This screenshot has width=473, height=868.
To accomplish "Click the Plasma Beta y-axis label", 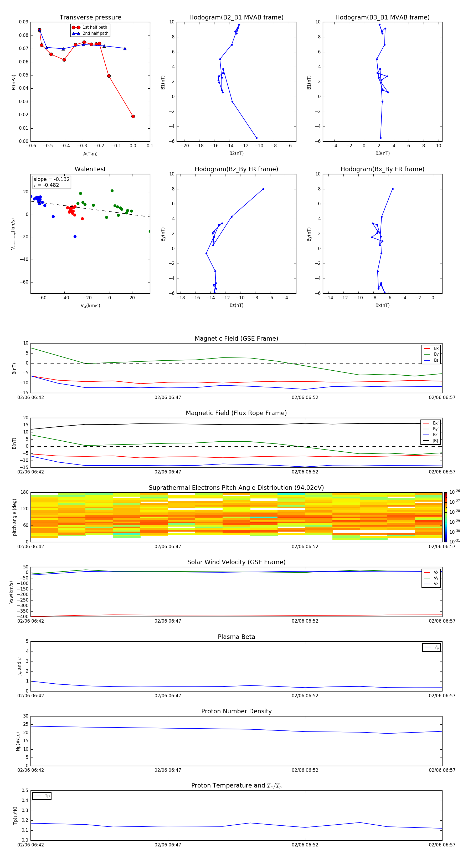I will 19,666.
